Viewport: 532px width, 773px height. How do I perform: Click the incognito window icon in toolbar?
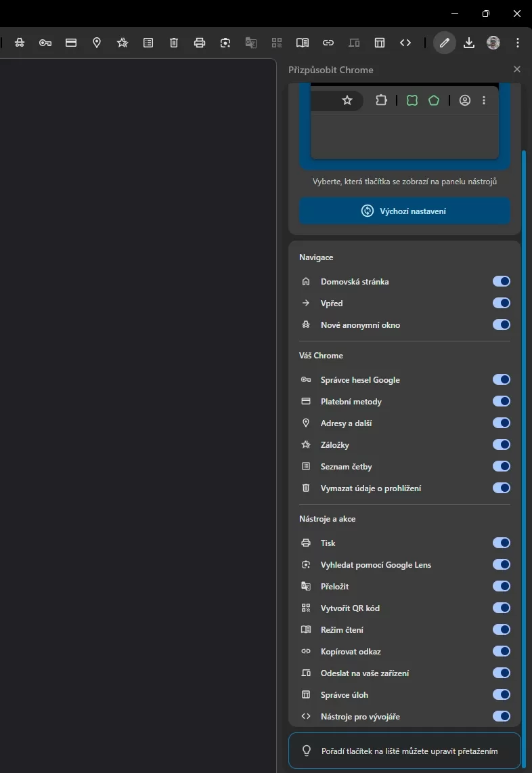pos(20,43)
